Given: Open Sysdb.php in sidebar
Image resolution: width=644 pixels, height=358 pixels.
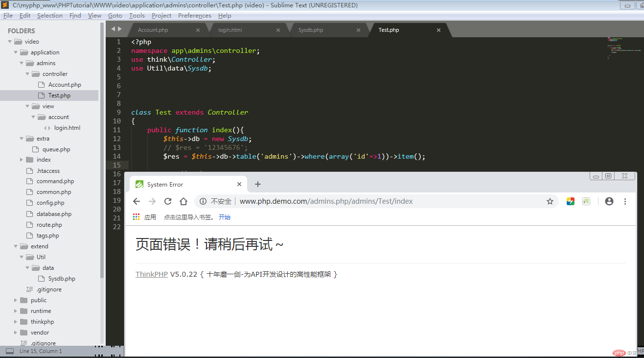Looking at the screenshot, I should (62, 279).
